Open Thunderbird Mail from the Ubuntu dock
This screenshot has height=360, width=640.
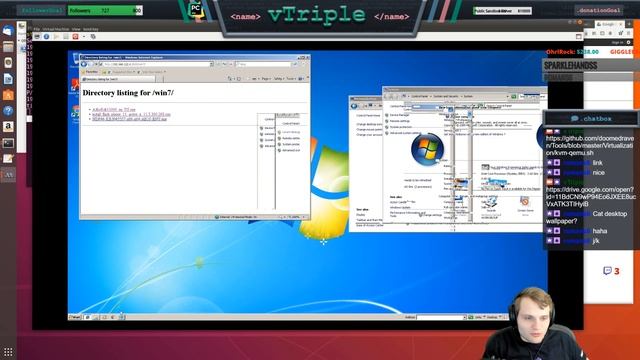(x=8, y=31)
